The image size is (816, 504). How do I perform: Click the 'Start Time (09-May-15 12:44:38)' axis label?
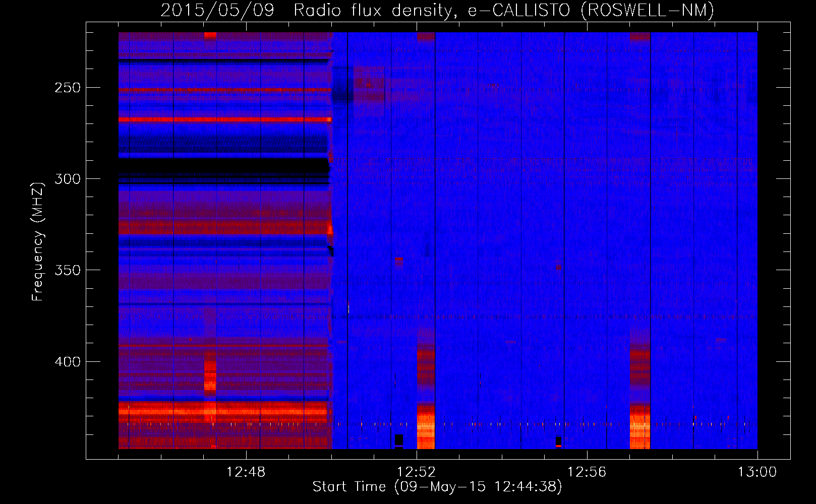437,487
